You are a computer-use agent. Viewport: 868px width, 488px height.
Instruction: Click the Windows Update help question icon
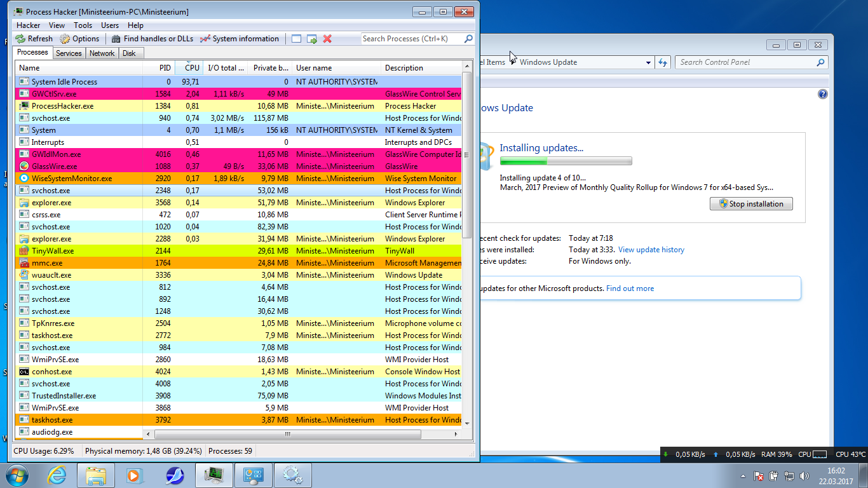tap(823, 94)
